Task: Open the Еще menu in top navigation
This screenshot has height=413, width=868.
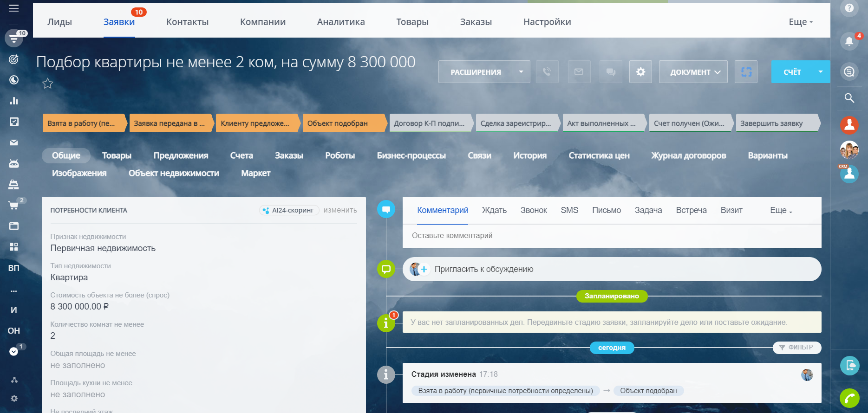Action: (800, 22)
